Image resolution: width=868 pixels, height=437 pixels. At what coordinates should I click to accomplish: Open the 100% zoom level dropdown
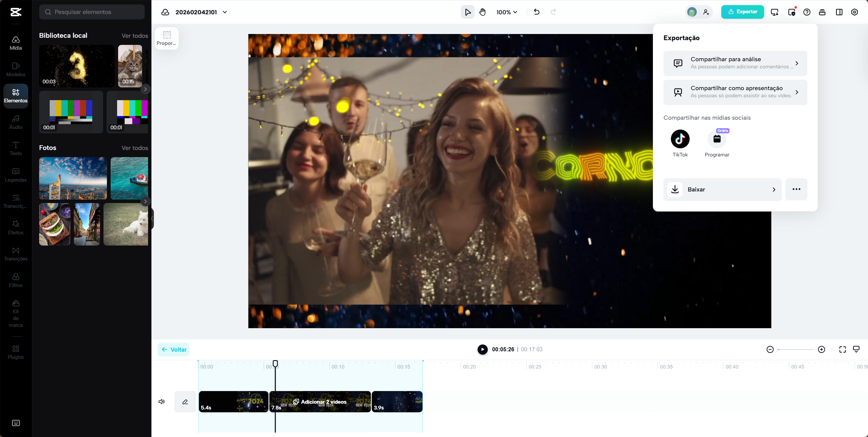[x=507, y=12]
